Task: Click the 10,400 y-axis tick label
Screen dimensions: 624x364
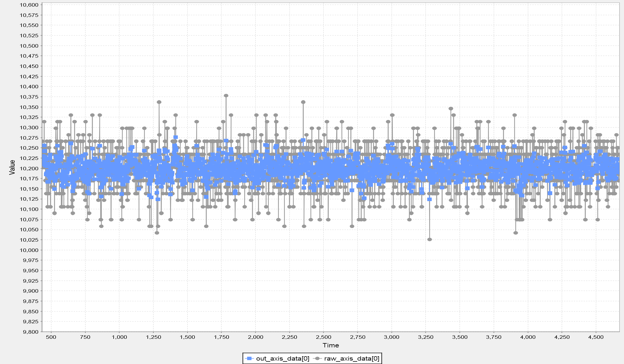Action: (29, 87)
